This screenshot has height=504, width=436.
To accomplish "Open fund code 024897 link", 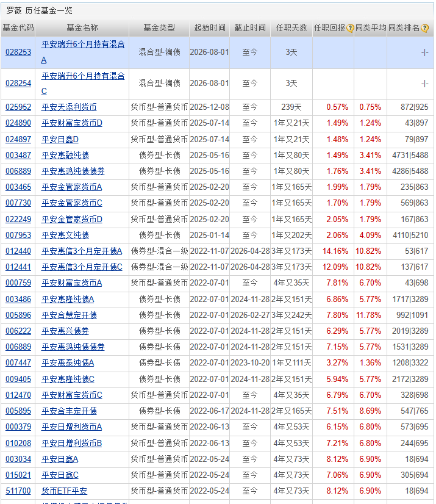I will 18,140.
